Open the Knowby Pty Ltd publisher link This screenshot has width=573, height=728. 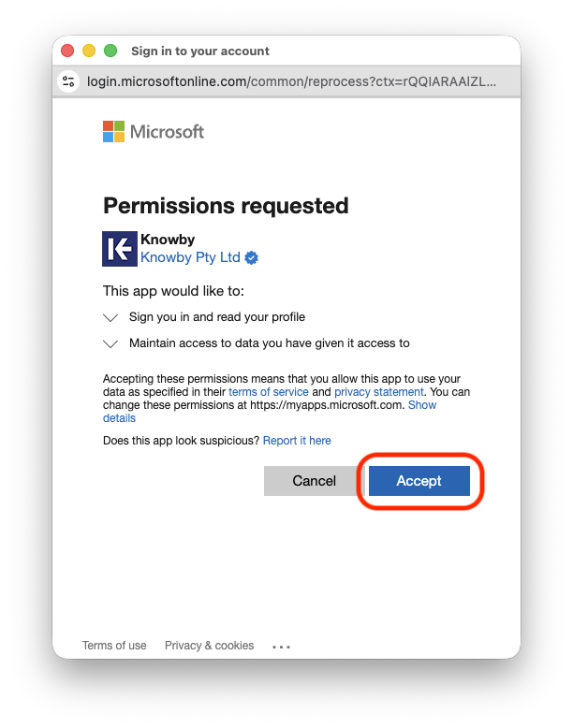point(190,257)
